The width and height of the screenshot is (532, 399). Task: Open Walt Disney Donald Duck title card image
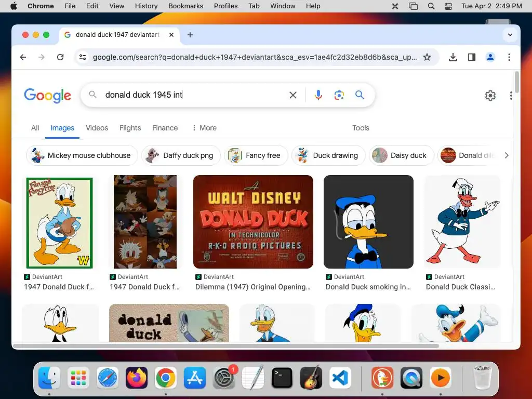point(253,221)
